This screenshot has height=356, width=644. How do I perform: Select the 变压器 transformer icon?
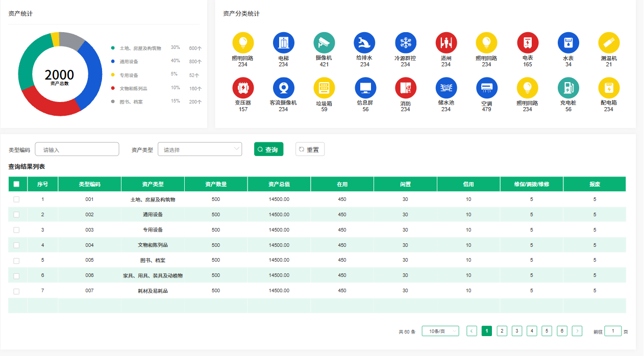click(243, 88)
